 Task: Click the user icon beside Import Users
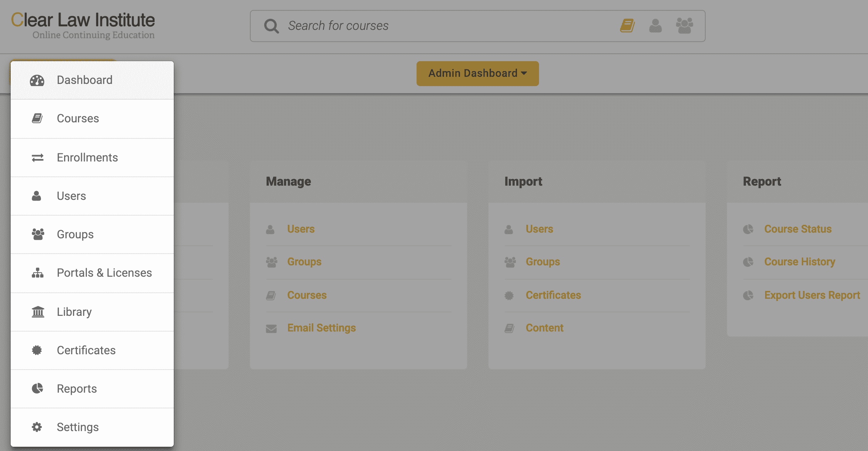pos(509,229)
